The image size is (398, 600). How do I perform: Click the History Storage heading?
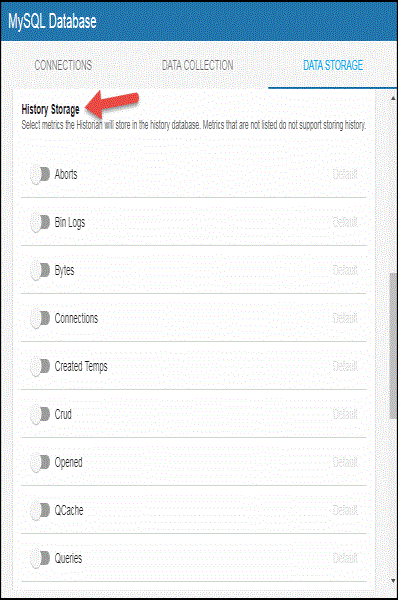click(x=51, y=109)
